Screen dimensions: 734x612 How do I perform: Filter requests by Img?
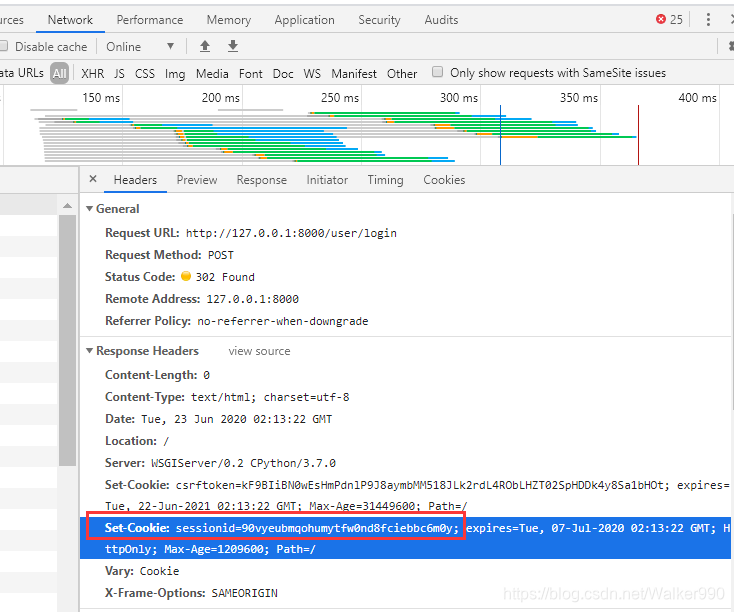[x=175, y=74]
